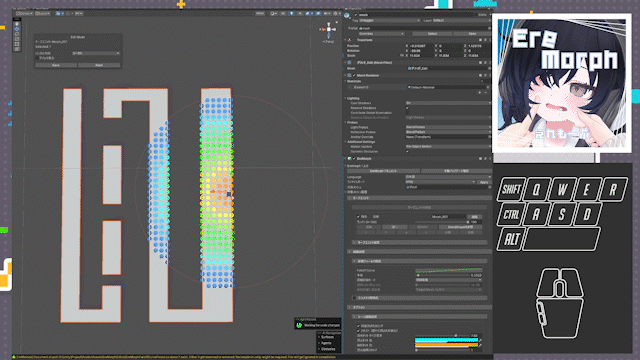Toggle checkbox beside Morph_001 entry

click(x=358, y=217)
